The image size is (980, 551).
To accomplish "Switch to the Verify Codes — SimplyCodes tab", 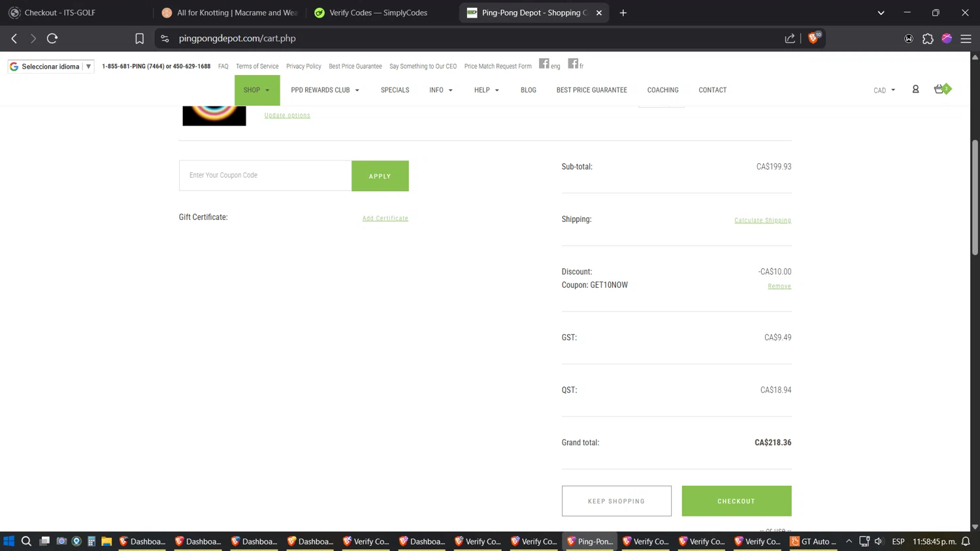I will tap(381, 12).
